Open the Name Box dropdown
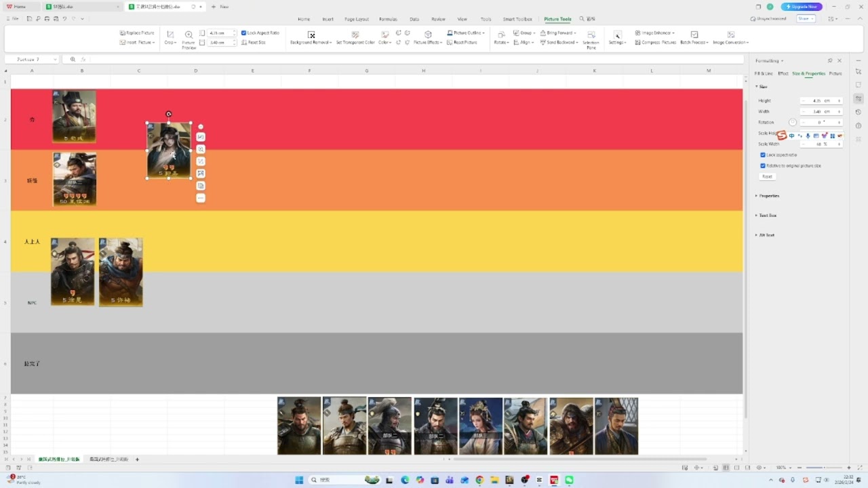Image resolution: width=868 pixels, height=488 pixels. tap(55, 60)
